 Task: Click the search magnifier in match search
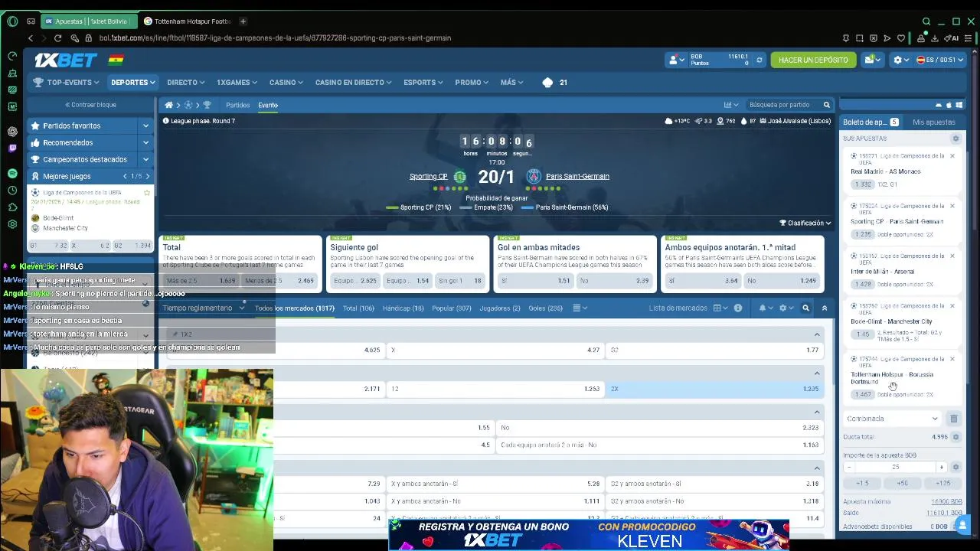pyautogui.click(x=826, y=105)
